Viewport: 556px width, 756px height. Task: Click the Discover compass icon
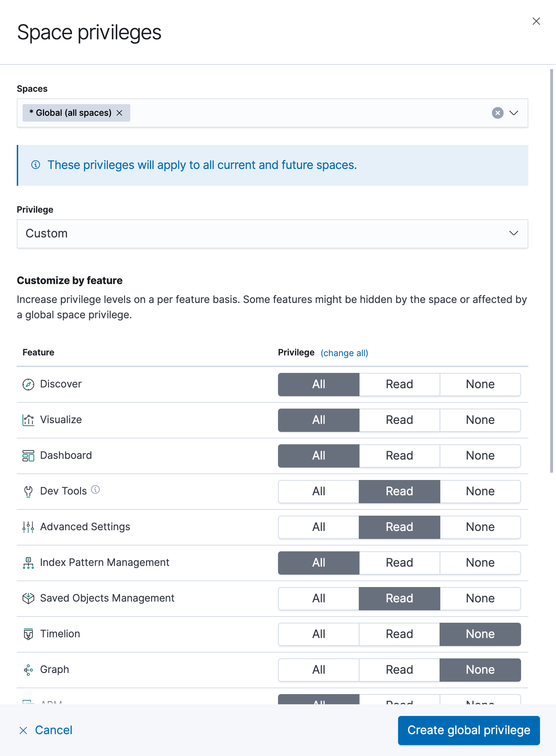coord(28,384)
